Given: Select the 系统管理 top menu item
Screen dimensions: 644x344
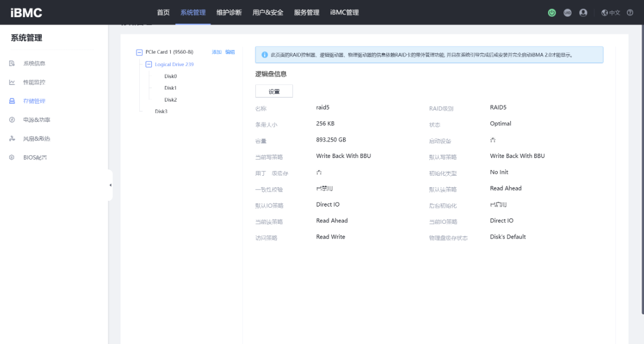Looking at the screenshot, I should click(x=193, y=13).
